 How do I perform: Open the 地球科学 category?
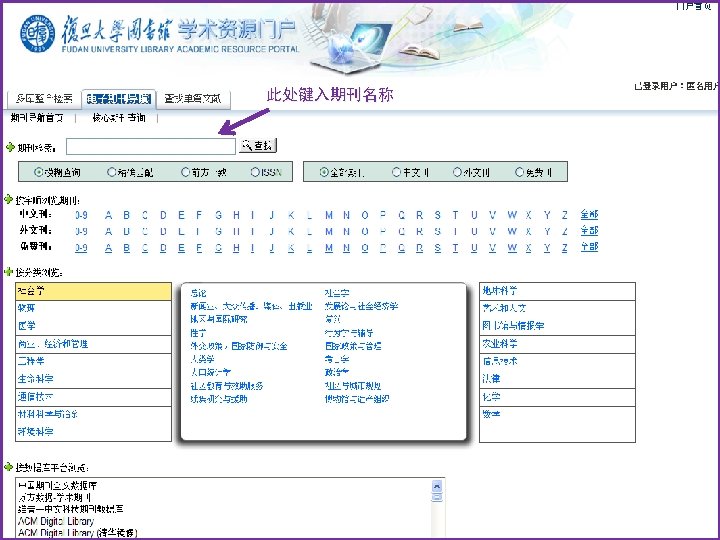click(x=500, y=291)
